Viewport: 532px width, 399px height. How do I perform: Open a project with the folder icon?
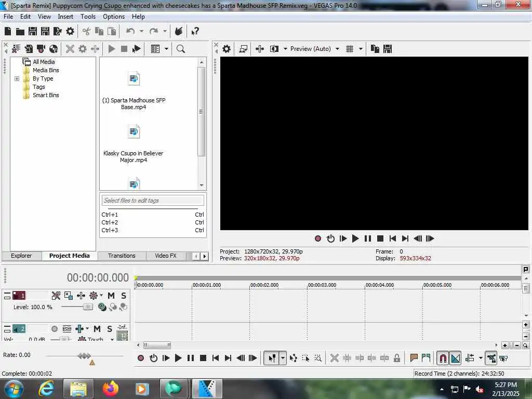20,32
